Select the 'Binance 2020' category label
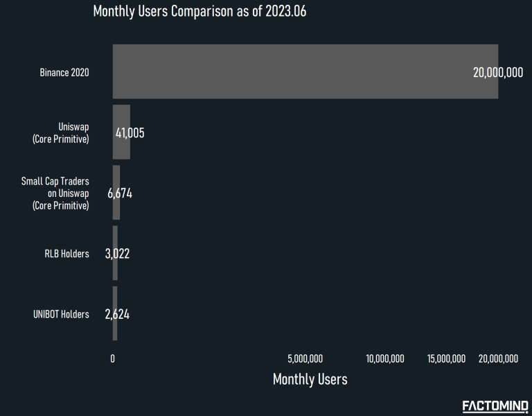Viewport: 532px width, 416px height. point(64,73)
